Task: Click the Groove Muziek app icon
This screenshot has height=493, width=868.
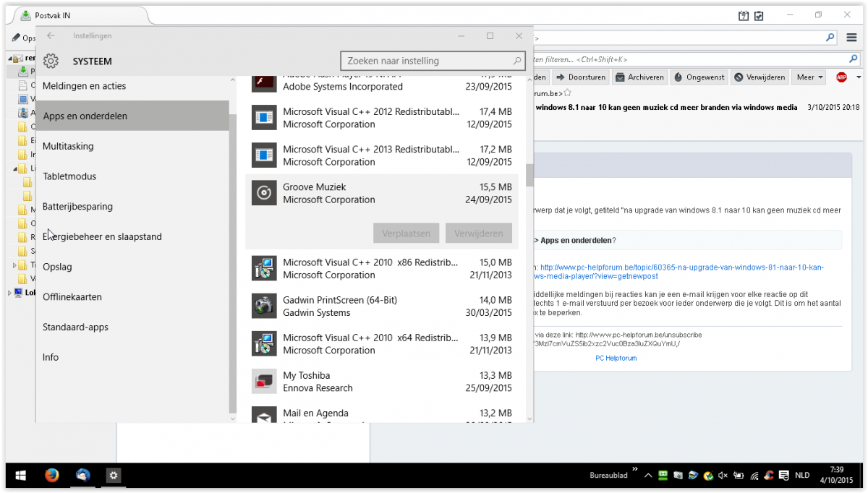Action: click(x=264, y=193)
